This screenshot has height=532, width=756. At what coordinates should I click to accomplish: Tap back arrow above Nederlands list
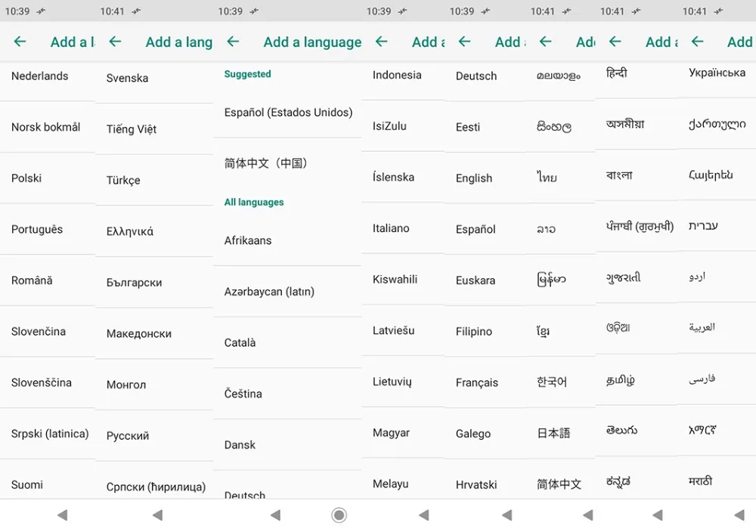coord(20,42)
